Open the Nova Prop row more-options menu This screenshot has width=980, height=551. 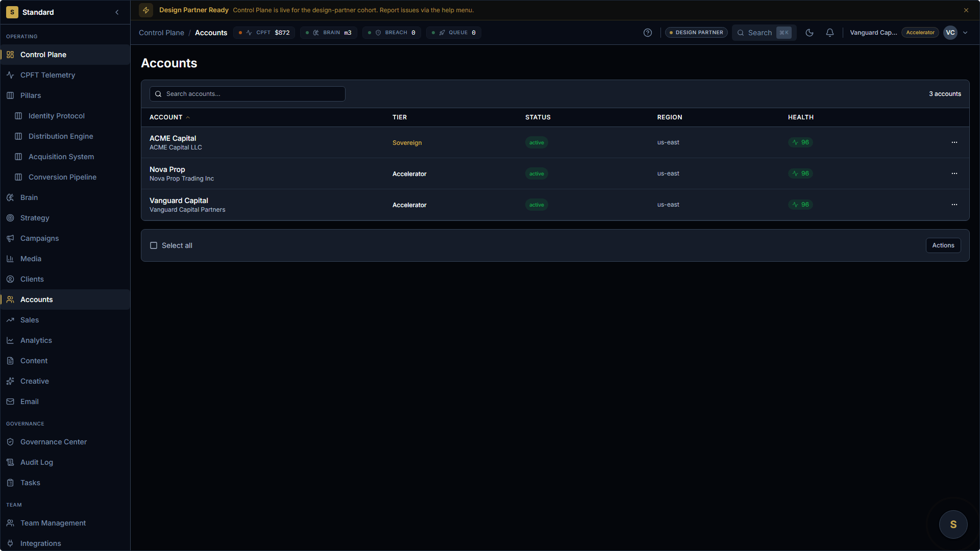click(954, 173)
